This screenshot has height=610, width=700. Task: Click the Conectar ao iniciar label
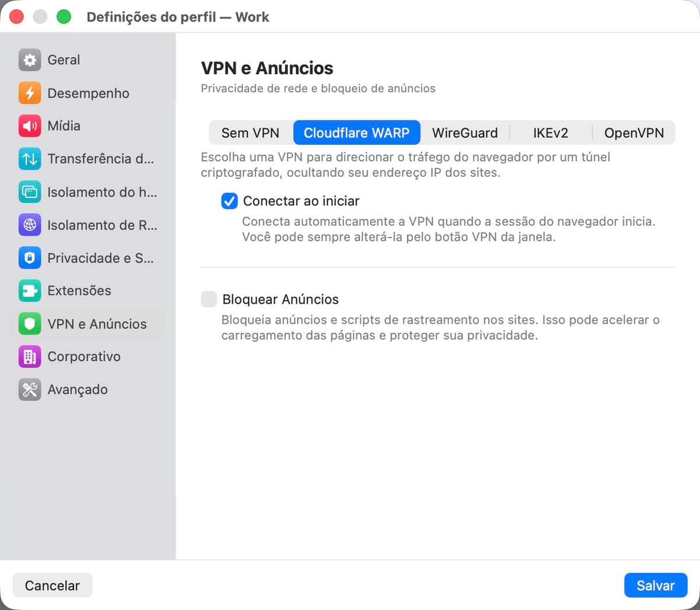301,201
